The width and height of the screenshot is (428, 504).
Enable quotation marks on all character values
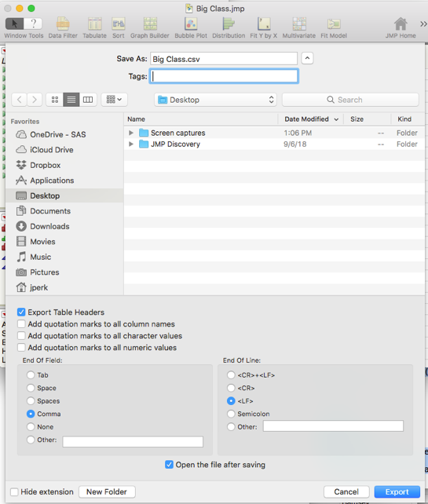coord(21,335)
